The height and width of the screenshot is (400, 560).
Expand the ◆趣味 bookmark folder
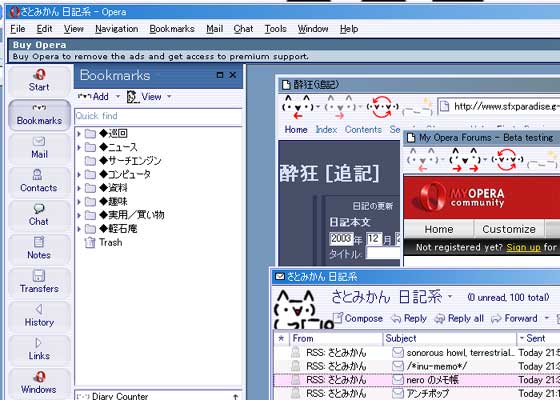[79, 202]
